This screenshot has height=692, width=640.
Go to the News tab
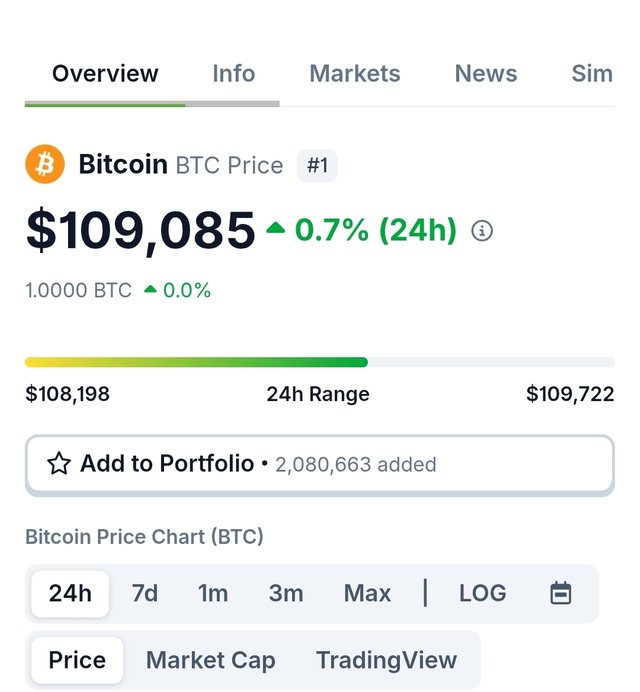[486, 73]
